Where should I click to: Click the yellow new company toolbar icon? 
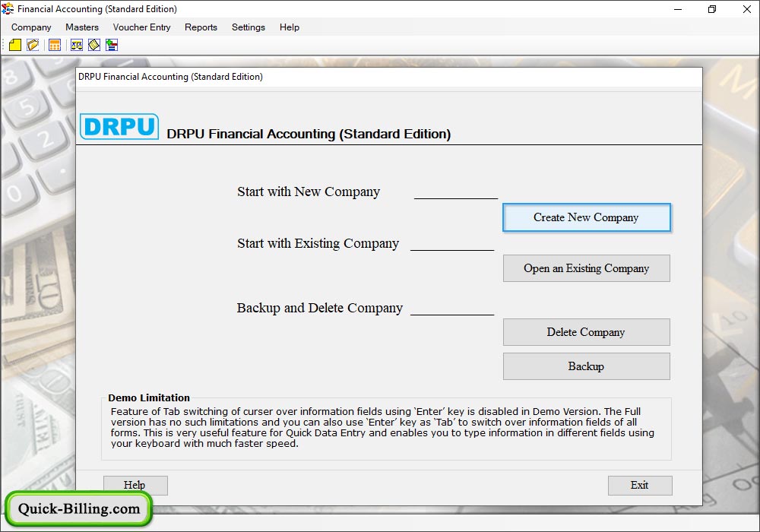pyautogui.click(x=15, y=45)
